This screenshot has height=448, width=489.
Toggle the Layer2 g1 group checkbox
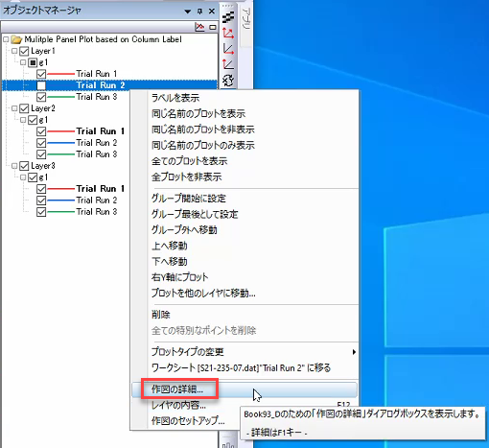pos(33,120)
